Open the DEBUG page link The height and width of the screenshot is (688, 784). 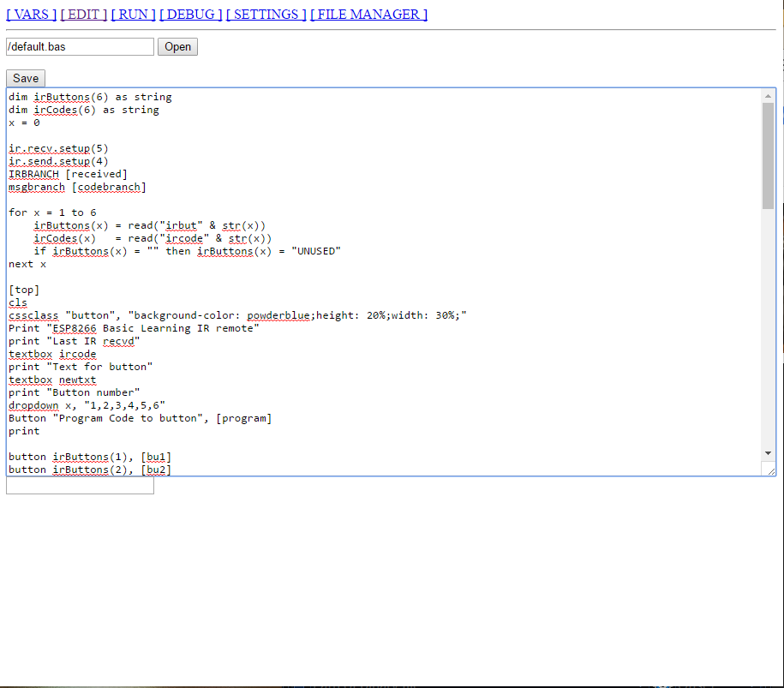click(x=190, y=14)
